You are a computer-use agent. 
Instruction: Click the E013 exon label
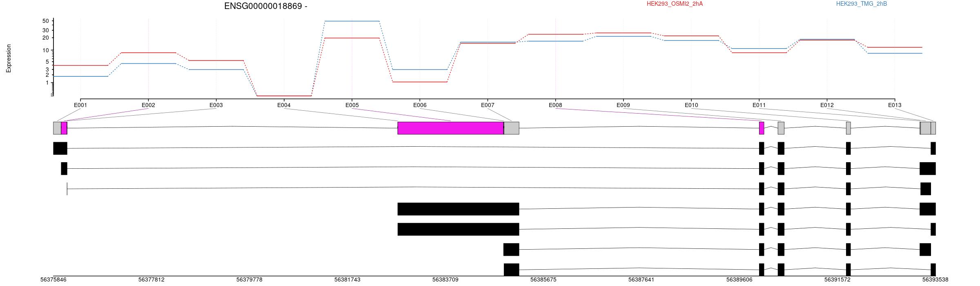(895, 105)
